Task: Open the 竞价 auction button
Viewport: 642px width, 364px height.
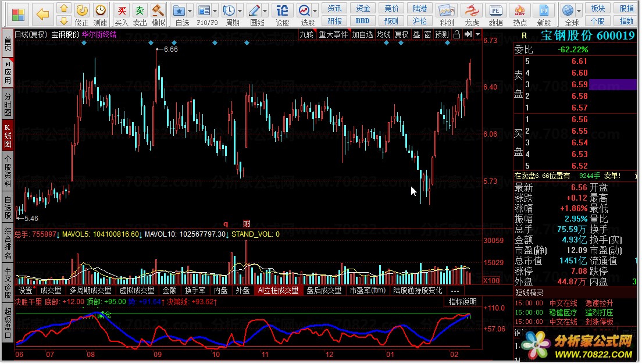Action: pos(391,8)
